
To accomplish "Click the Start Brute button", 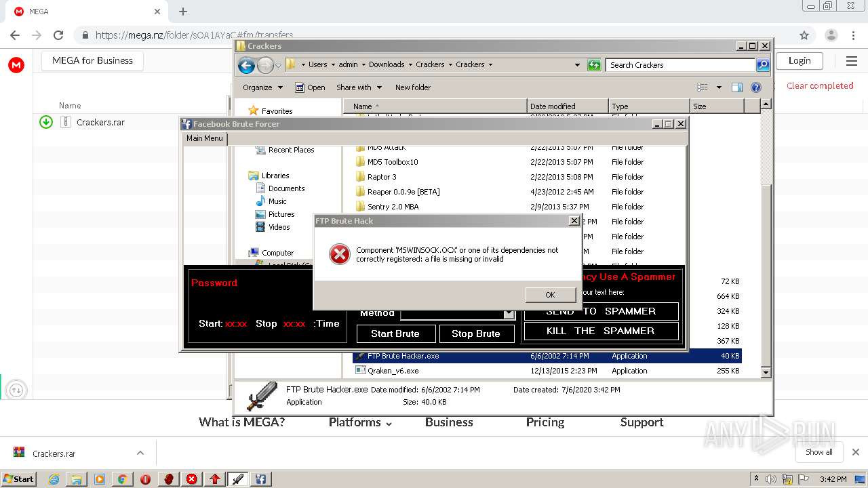I will click(395, 333).
